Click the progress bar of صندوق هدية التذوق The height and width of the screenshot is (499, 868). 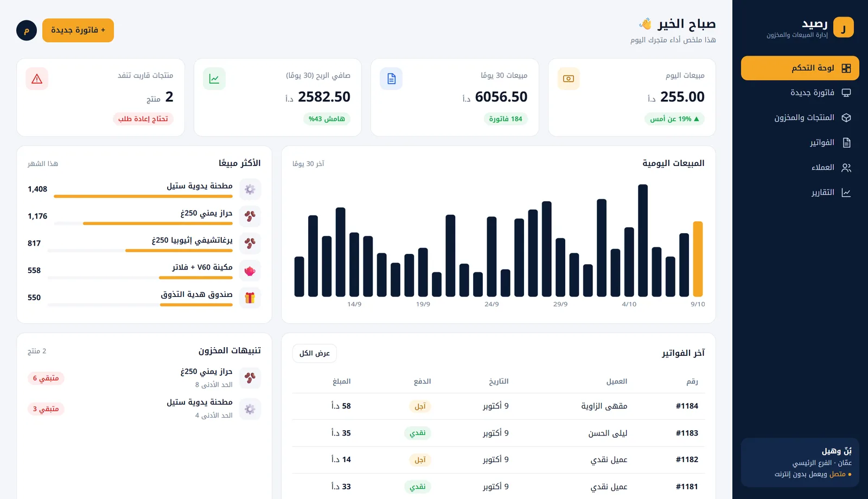click(140, 305)
